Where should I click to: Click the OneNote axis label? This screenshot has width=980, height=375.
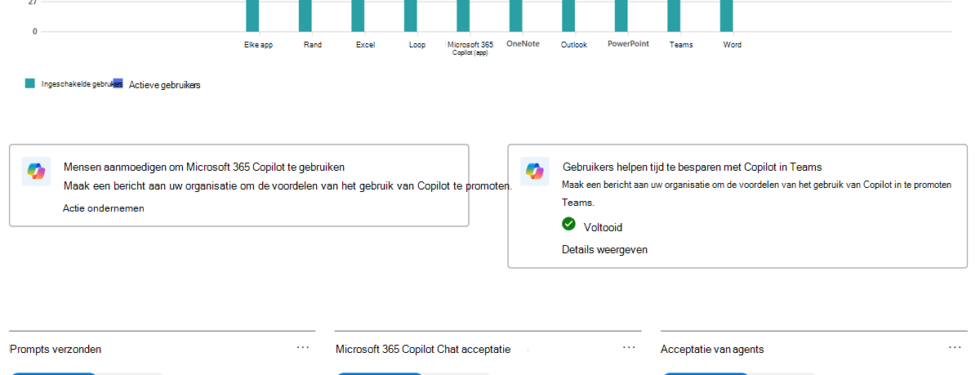point(523,44)
